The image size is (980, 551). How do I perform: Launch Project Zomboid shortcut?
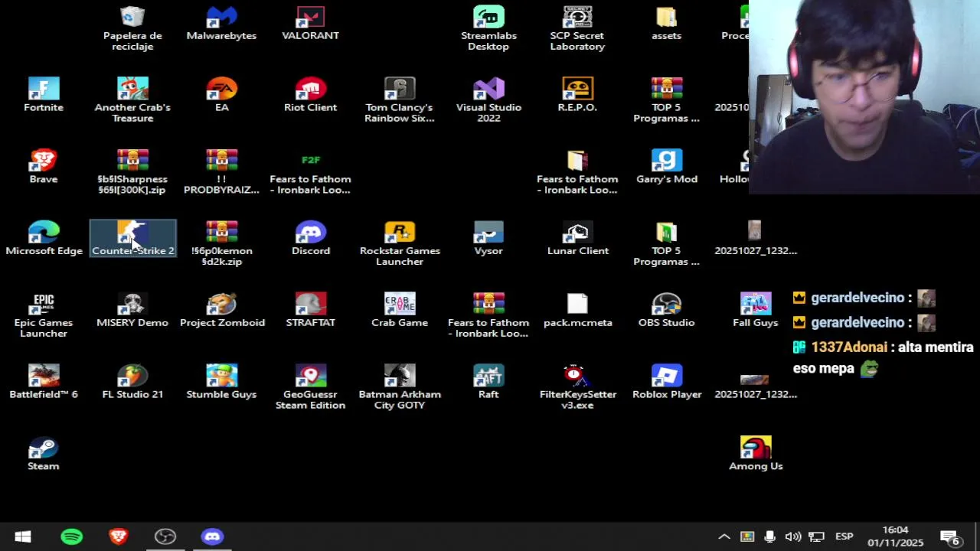click(221, 311)
